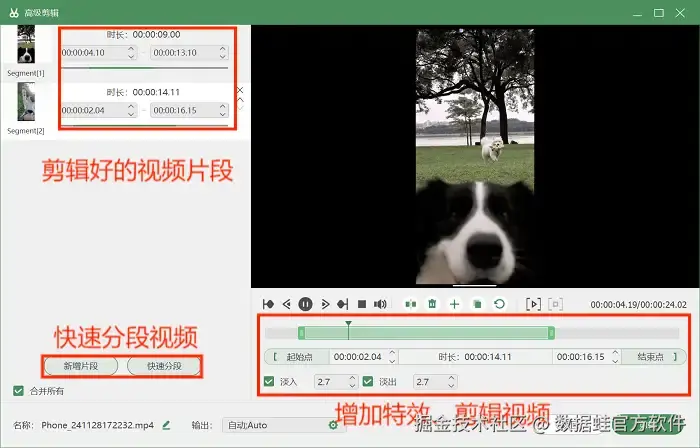Viewport: 700px width, 448px height.
Task: Click the green 官方软件 button
Action: (x=648, y=423)
